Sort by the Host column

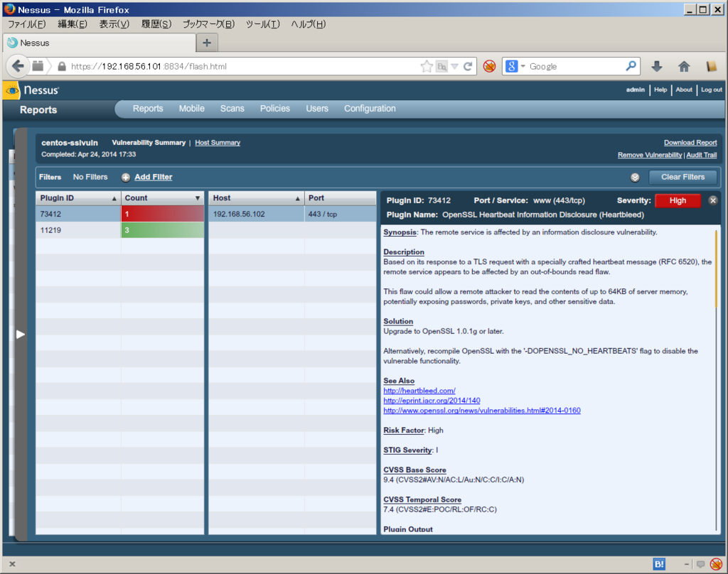[x=256, y=198]
